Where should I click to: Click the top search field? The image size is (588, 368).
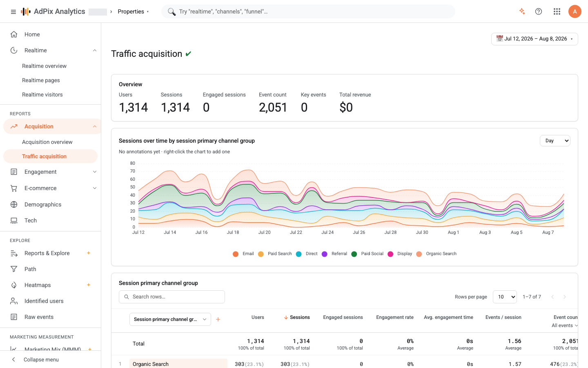coord(308,11)
